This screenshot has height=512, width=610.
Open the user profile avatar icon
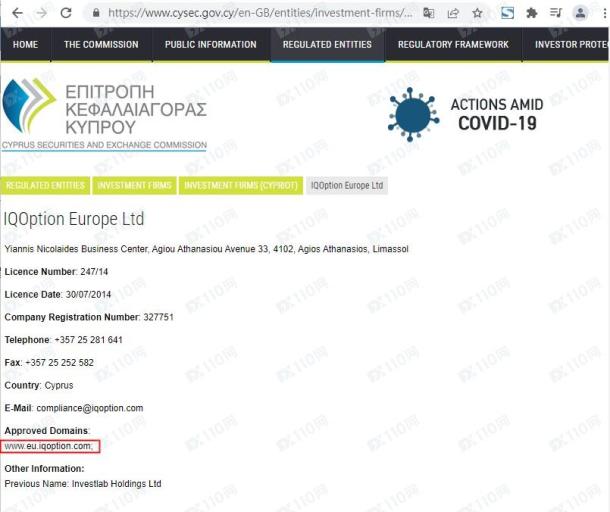pyautogui.click(x=580, y=13)
